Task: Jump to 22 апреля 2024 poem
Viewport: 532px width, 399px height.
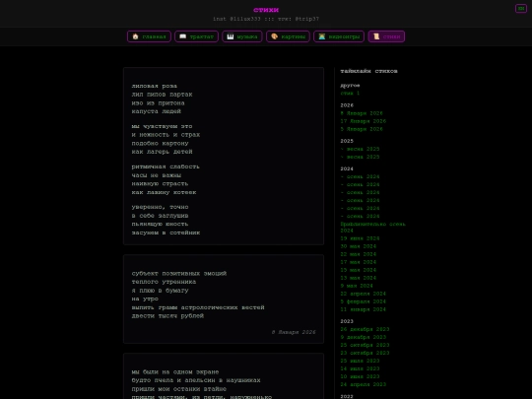Action: [x=363, y=294]
